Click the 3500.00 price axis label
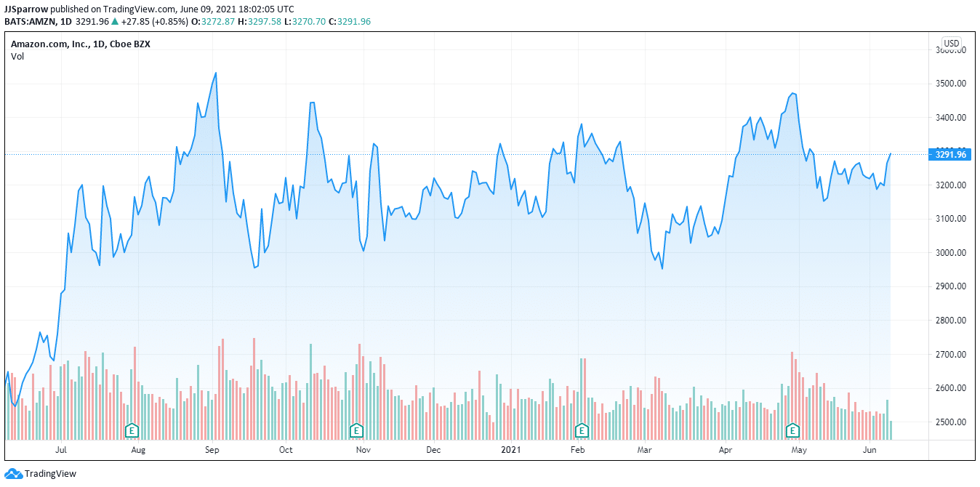 pyautogui.click(x=950, y=84)
